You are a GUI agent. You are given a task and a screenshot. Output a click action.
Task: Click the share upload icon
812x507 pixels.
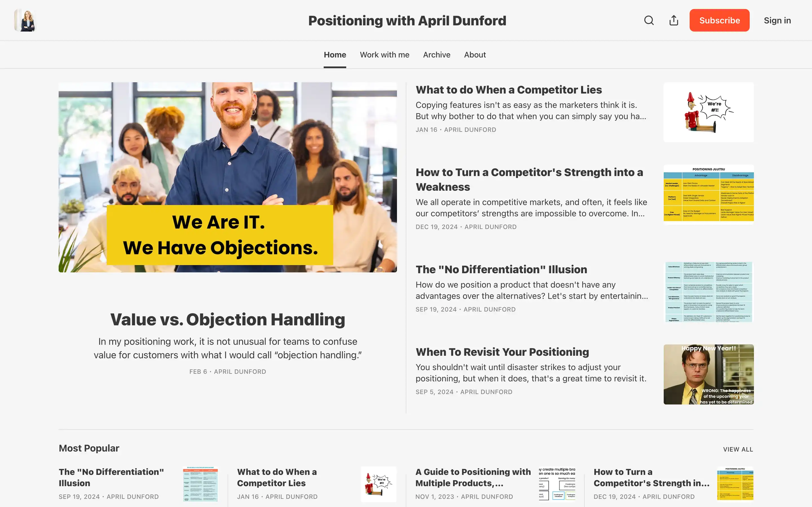[x=673, y=21]
